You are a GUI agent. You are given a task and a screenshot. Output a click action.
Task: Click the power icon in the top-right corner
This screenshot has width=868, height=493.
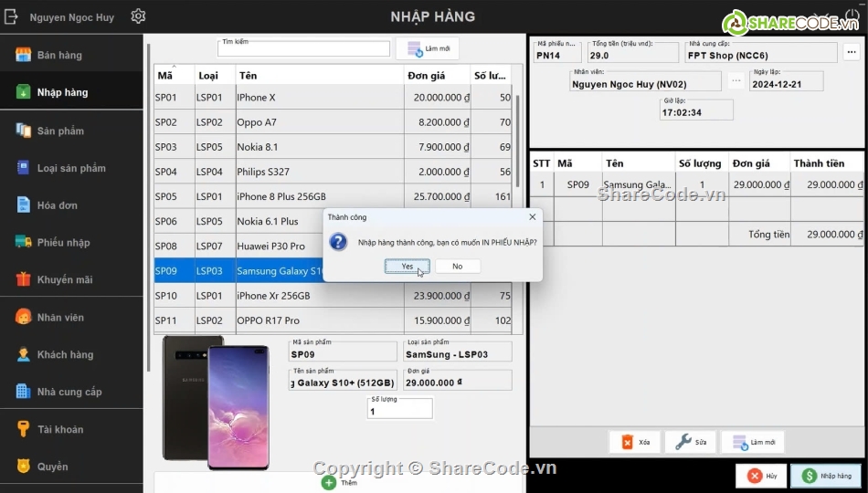click(852, 14)
